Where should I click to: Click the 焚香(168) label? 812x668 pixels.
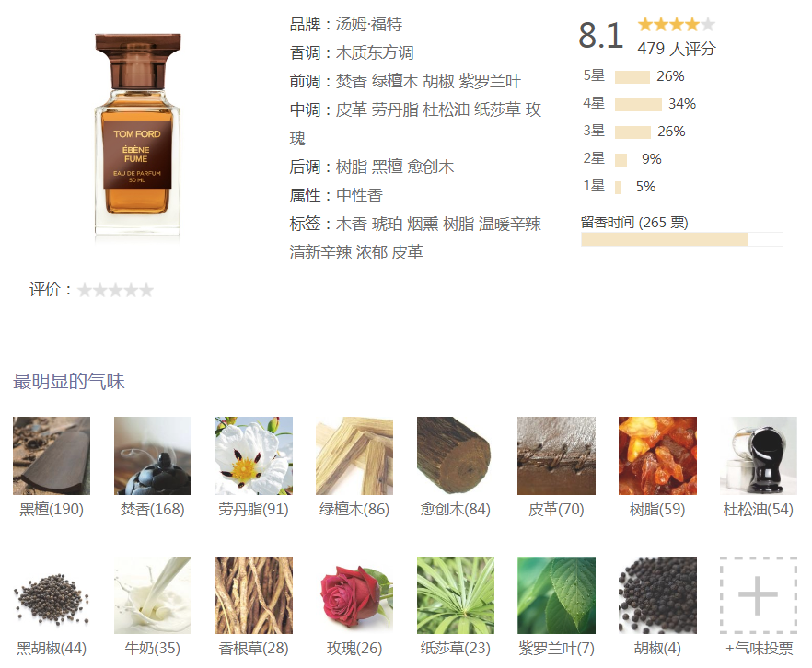[153, 510]
